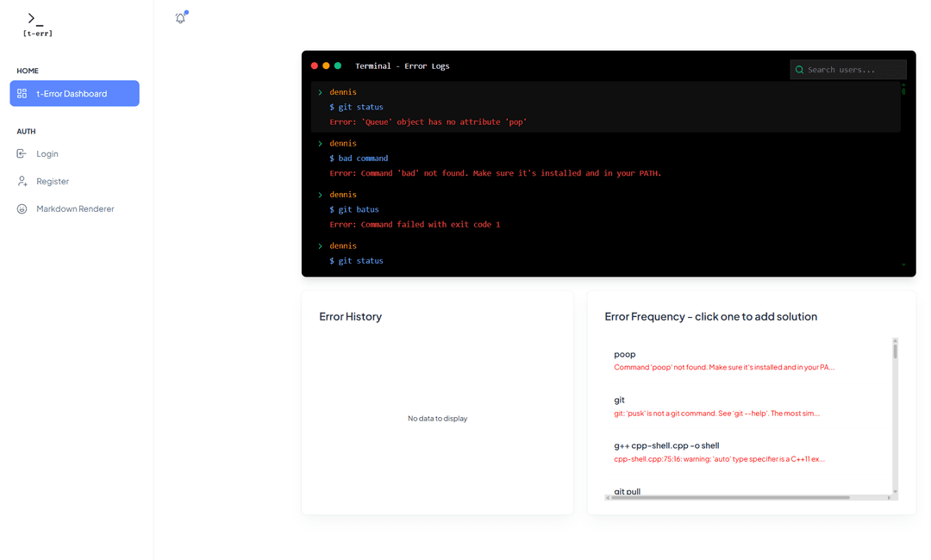Open the t-Error Dashboard menu item
Screen dimensions: 931x560
tap(74, 93)
